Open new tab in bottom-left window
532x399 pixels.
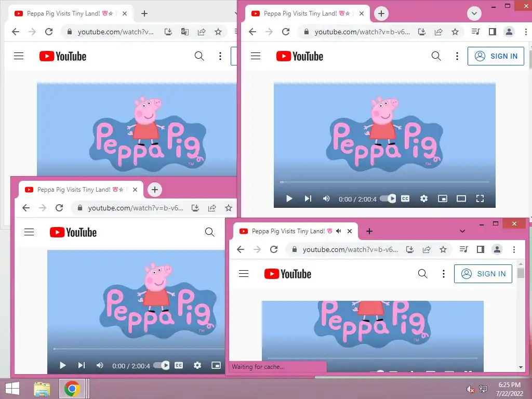pyautogui.click(x=155, y=190)
